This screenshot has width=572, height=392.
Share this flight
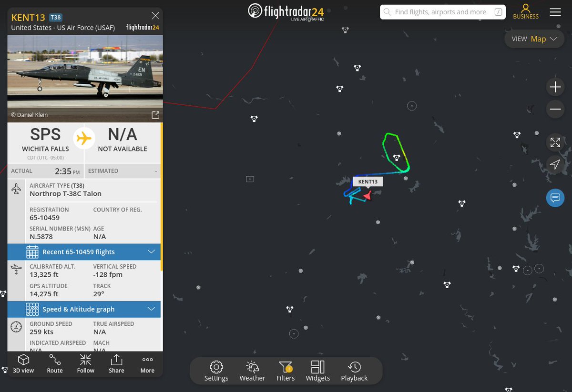pos(116,364)
